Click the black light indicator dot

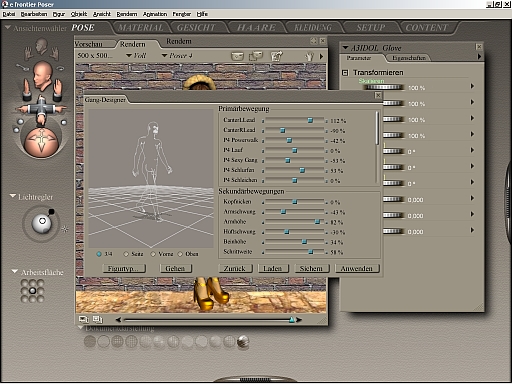tap(51, 211)
